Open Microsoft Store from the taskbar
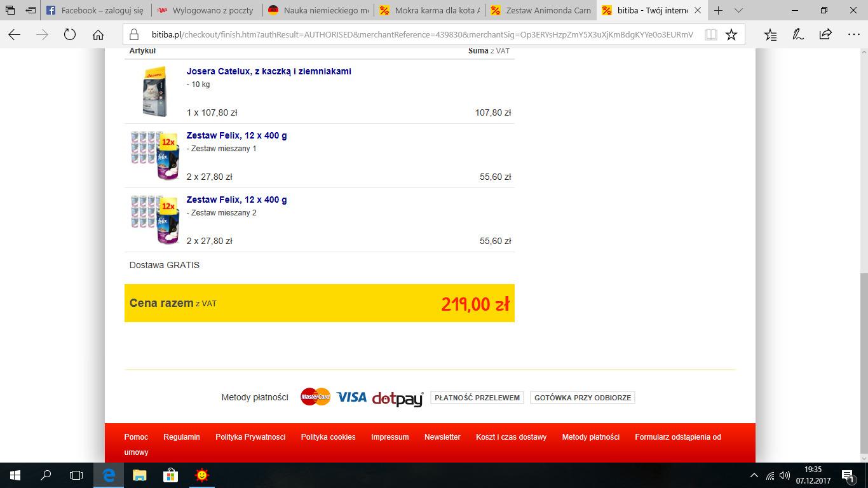The height and width of the screenshot is (488, 868). tap(170, 475)
